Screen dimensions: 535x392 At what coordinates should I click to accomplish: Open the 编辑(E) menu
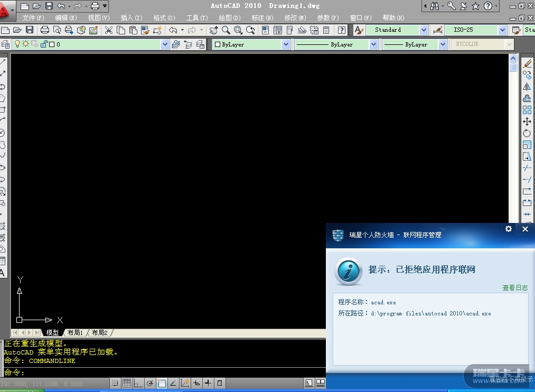[x=66, y=18]
